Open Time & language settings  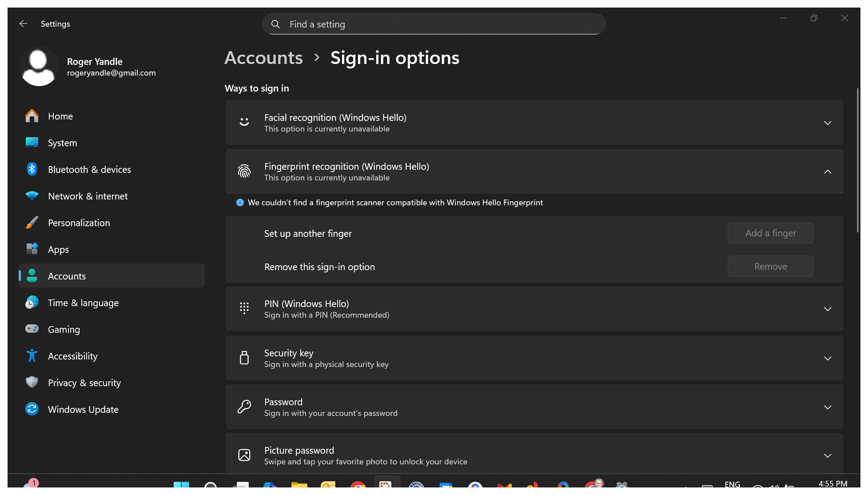point(111,303)
